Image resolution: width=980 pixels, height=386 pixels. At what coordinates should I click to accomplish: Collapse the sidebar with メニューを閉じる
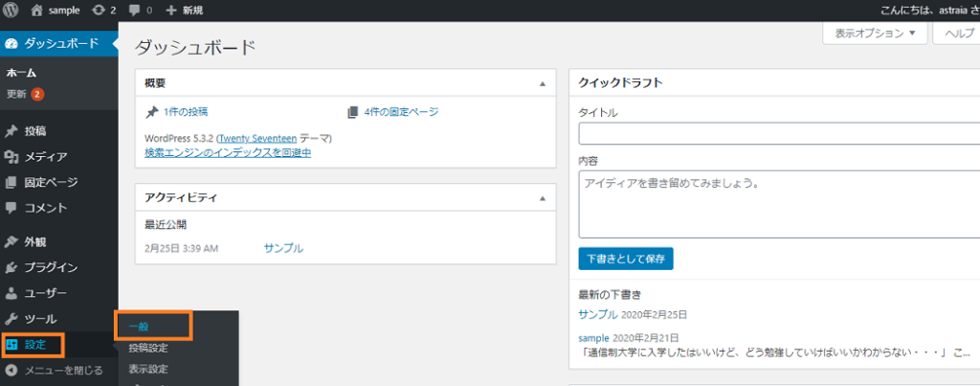click(63, 370)
